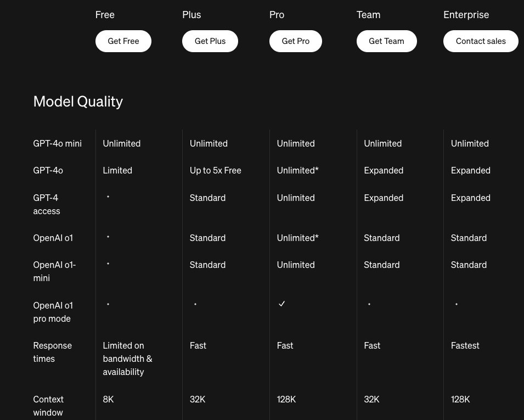This screenshot has height=420, width=524.
Task: Click the GPT-4o row label
Action: point(48,170)
